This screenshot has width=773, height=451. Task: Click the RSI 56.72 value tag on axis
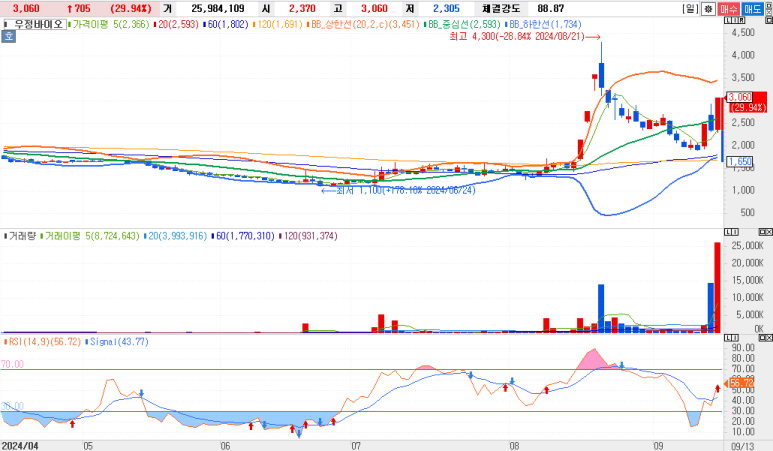coord(741,383)
